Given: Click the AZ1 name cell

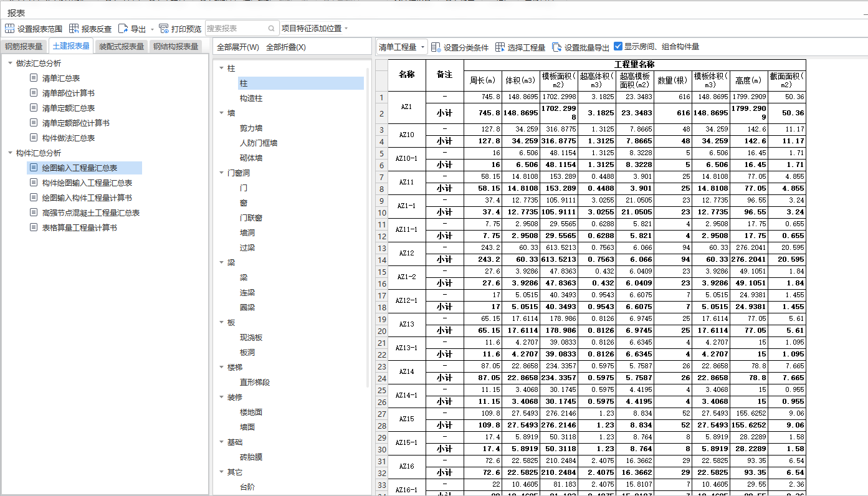Looking at the screenshot, I should [406, 107].
